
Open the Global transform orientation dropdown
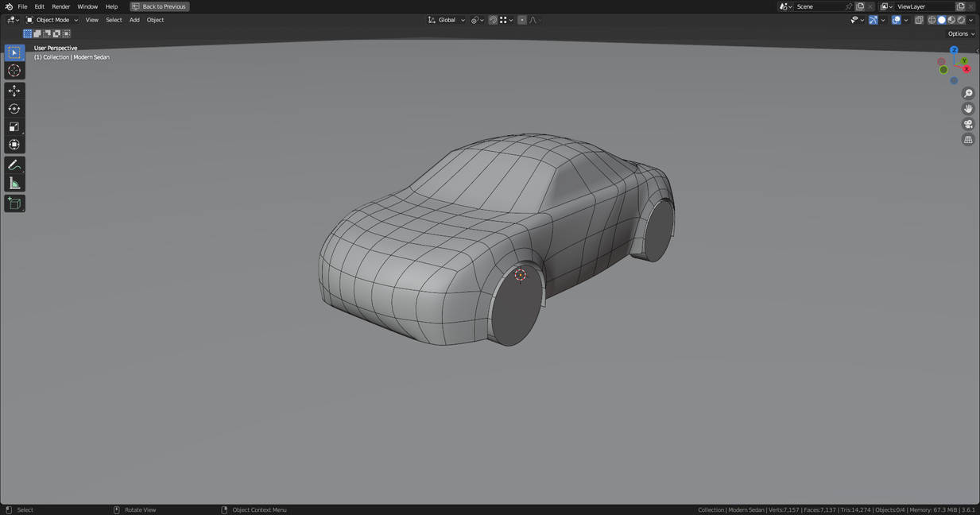[x=447, y=20]
